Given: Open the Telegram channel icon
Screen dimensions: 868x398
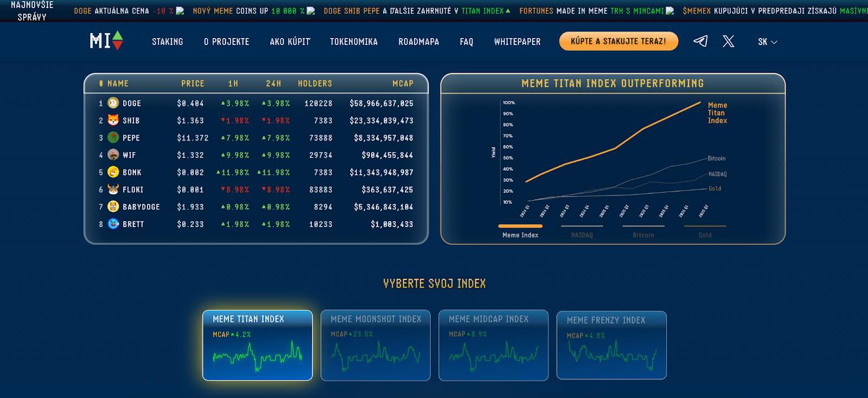Looking at the screenshot, I should 700,41.
